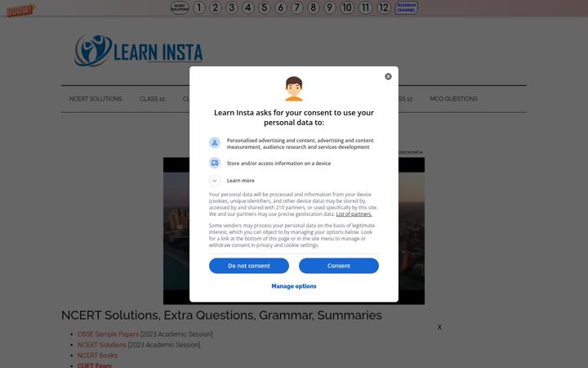
Task: Open CUET Exam link
Action: click(94, 366)
